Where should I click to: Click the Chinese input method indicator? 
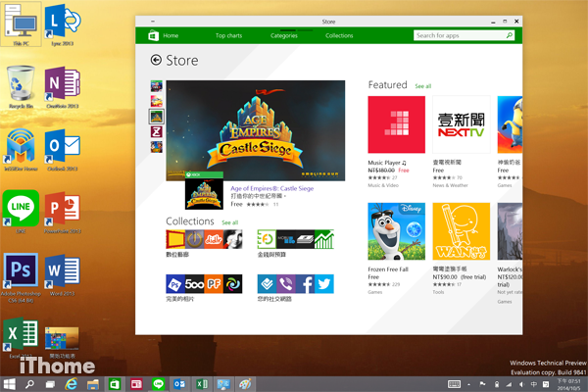tap(533, 384)
